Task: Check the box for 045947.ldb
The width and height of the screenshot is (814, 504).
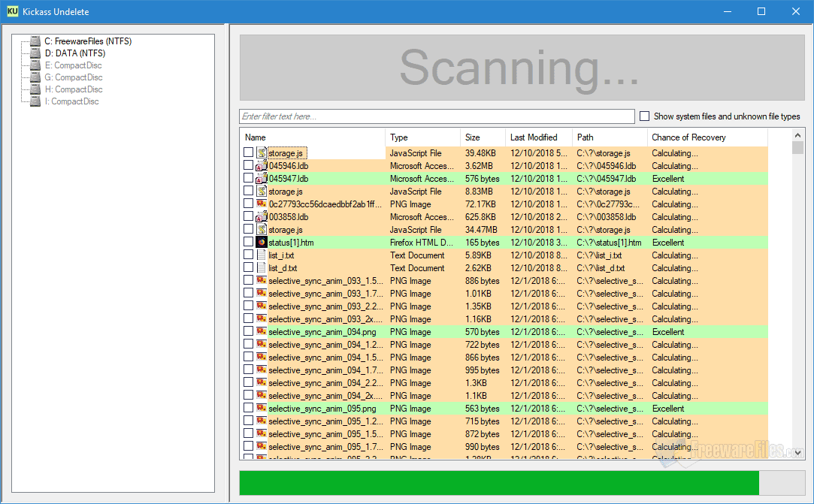Action: point(248,179)
